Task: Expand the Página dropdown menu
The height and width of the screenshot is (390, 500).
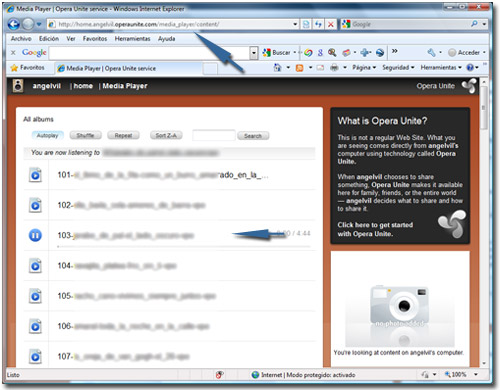Action: click(364, 68)
